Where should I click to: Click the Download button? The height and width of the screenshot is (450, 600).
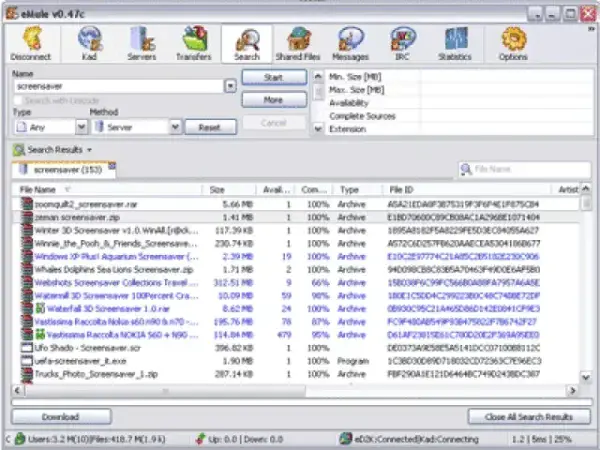(61, 417)
